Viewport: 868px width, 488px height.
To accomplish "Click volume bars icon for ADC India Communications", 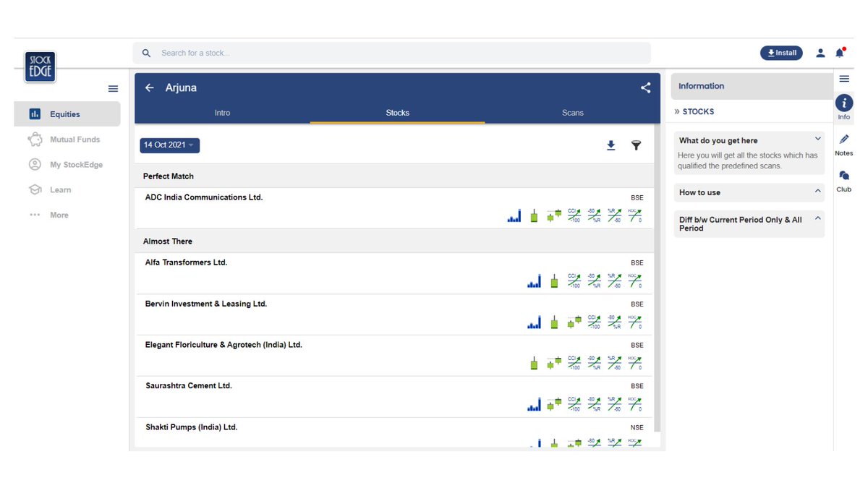I will click(x=514, y=215).
